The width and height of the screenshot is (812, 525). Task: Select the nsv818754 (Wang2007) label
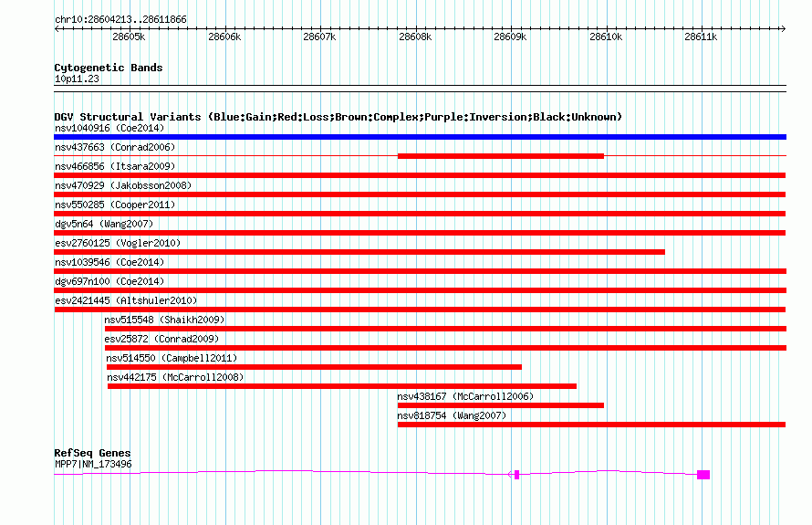click(x=452, y=415)
